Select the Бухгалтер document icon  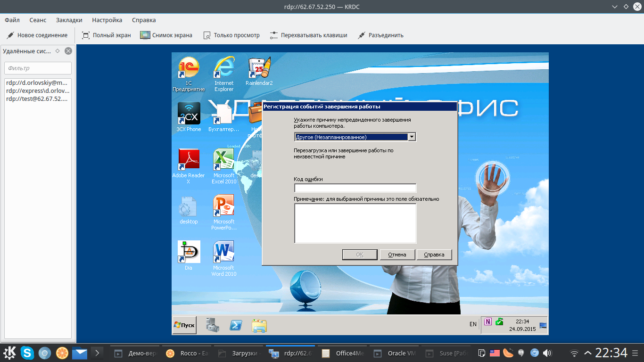224,117
